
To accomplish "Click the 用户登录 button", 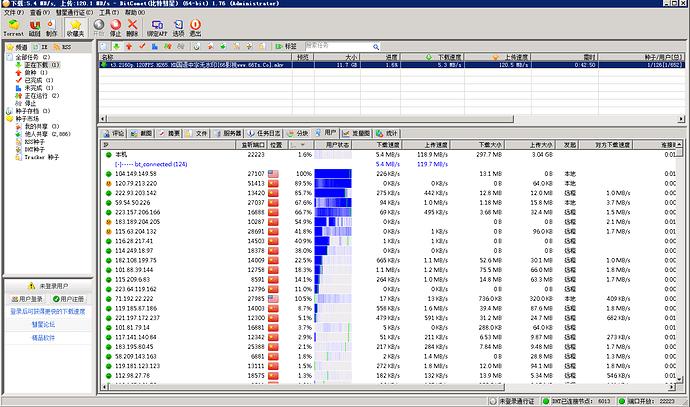I will tap(27, 299).
